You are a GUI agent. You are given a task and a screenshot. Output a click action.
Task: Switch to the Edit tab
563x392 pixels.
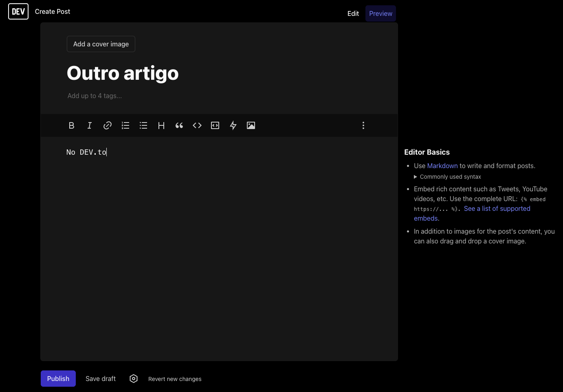(x=353, y=13)
